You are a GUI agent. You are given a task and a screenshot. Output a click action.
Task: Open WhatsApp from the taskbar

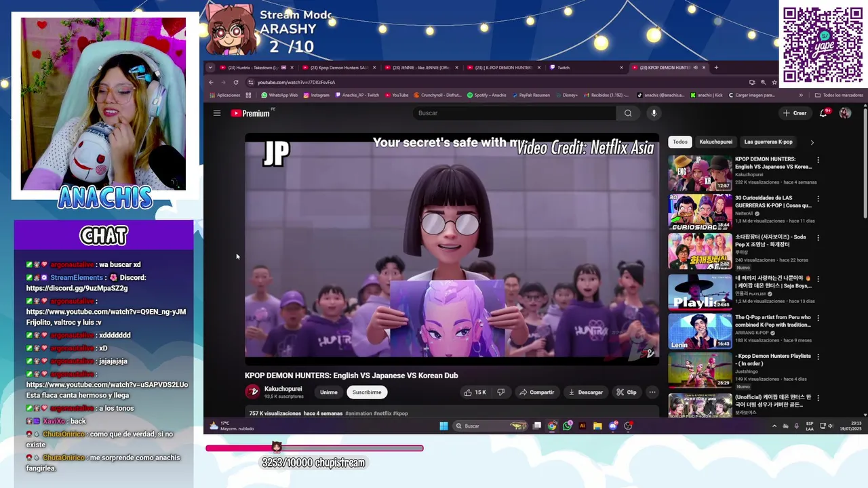tap(567, 426)
